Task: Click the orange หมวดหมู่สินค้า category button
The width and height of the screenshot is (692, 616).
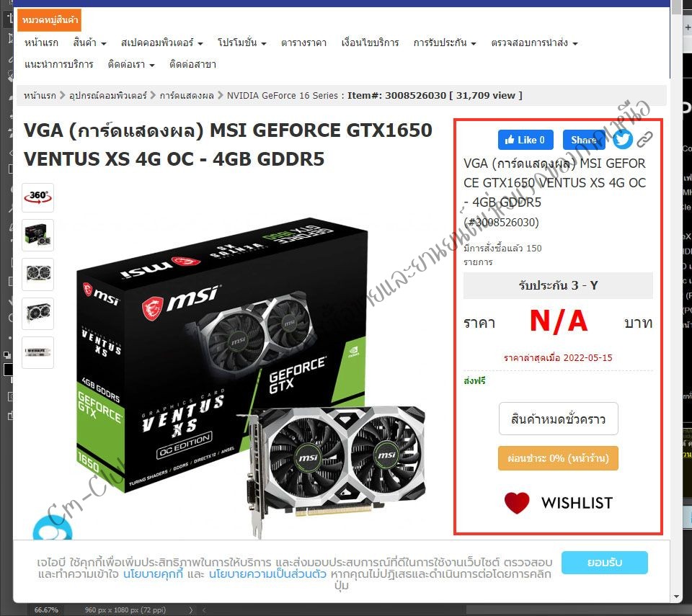Action: [50, 20]
